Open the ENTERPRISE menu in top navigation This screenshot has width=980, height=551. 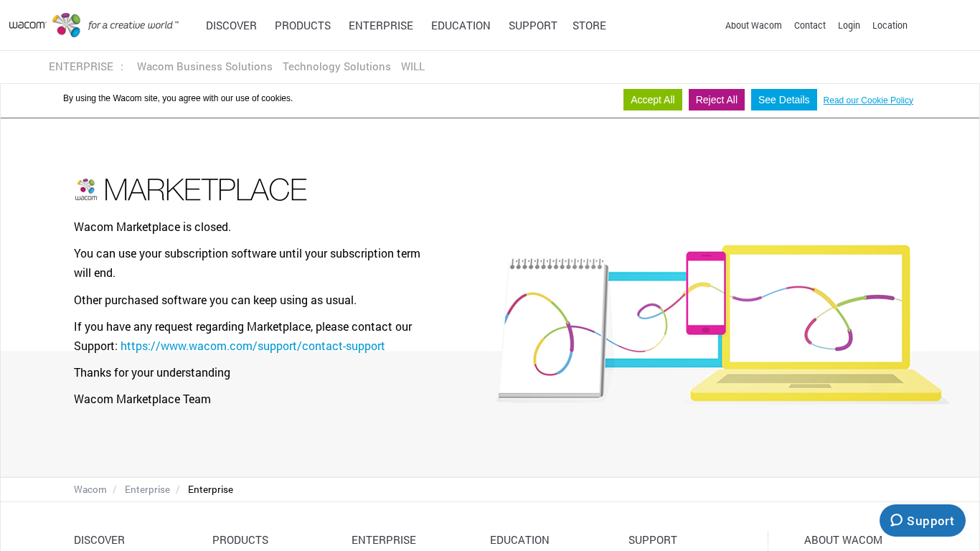[x=381, y=26]
